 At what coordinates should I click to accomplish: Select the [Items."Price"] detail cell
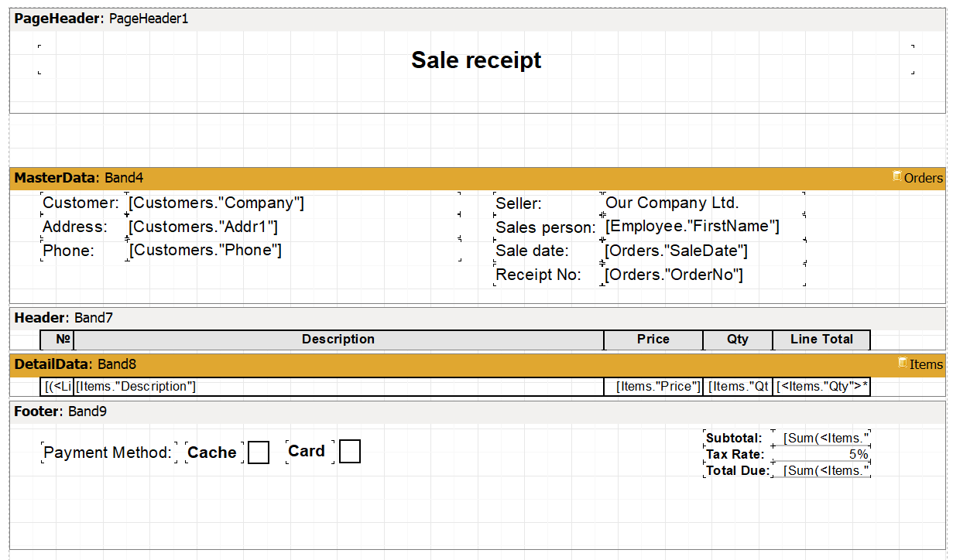(x=653, y=387)
